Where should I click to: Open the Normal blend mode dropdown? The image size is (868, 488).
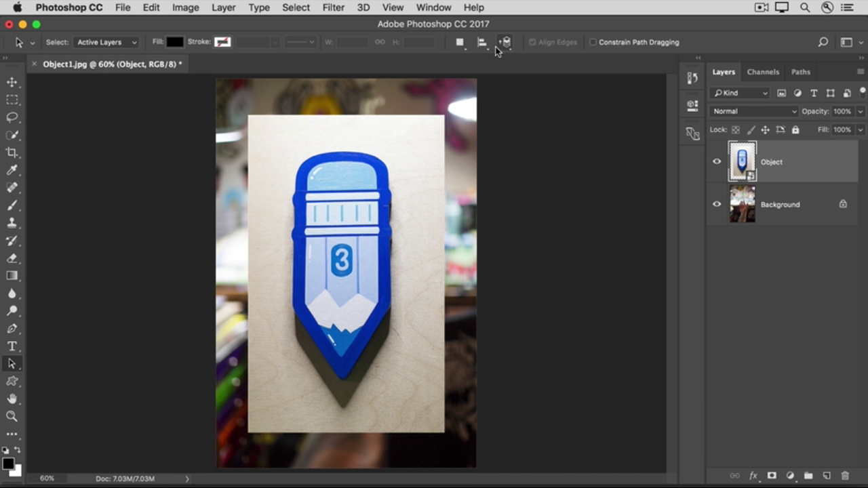coord(754,111)
